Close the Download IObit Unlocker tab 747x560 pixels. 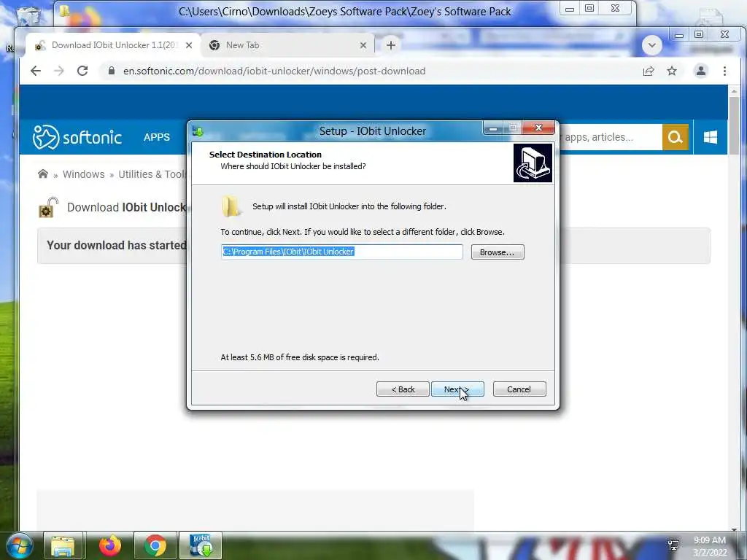pos(189,45)
